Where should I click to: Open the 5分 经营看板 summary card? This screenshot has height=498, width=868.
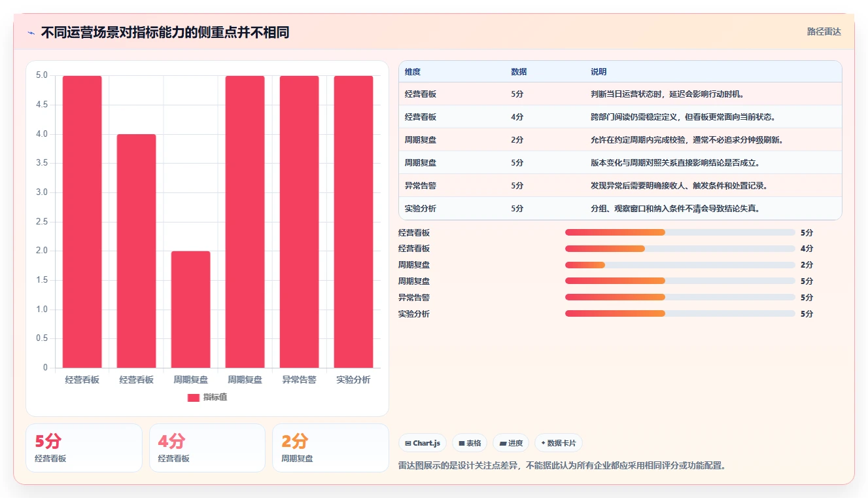84,448
